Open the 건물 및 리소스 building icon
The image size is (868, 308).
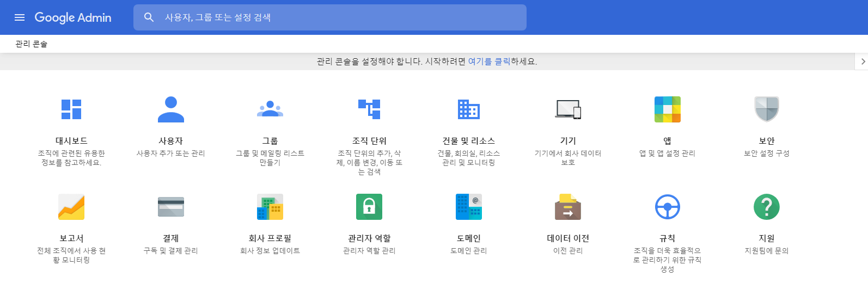469,109
